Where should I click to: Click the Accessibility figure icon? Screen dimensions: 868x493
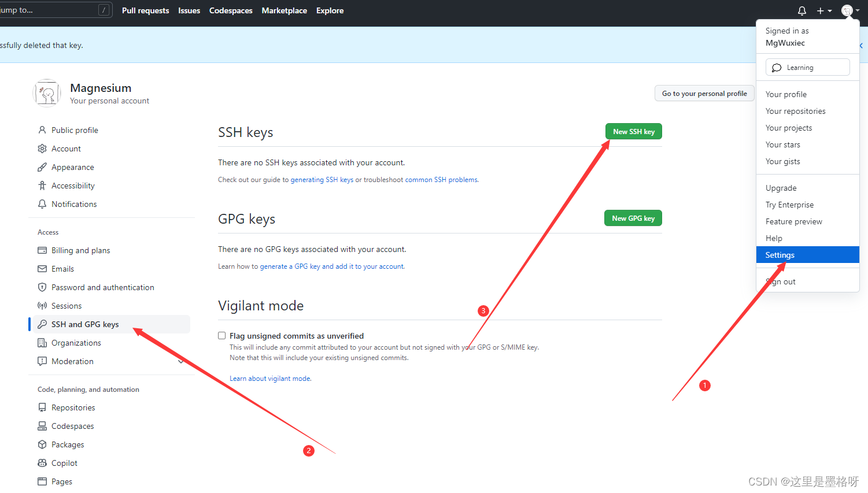[x=42, y=186]
